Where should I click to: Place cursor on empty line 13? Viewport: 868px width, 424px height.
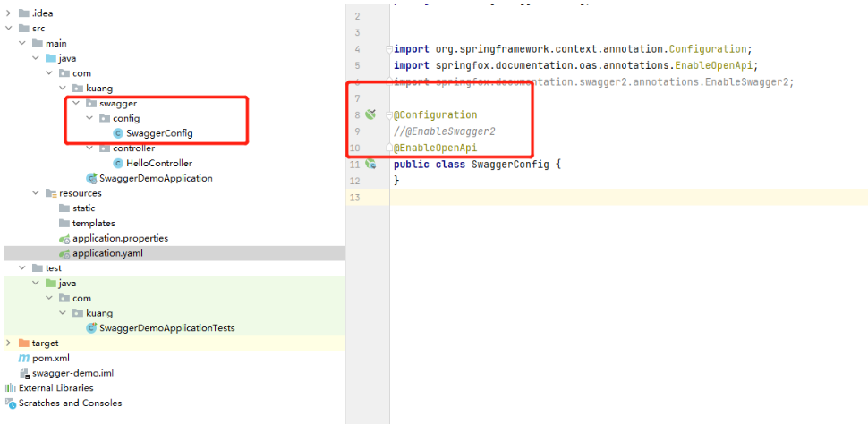(628, 198)
